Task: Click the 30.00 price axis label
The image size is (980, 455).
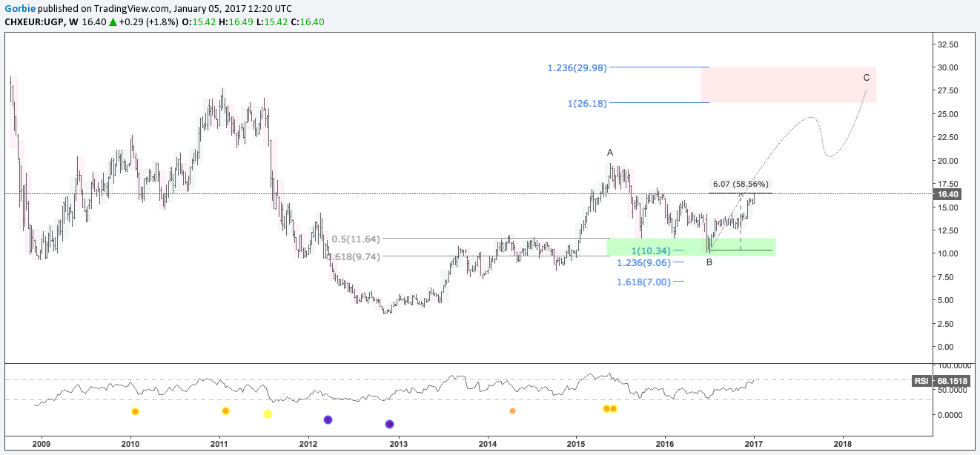Action: click(948, 67)
